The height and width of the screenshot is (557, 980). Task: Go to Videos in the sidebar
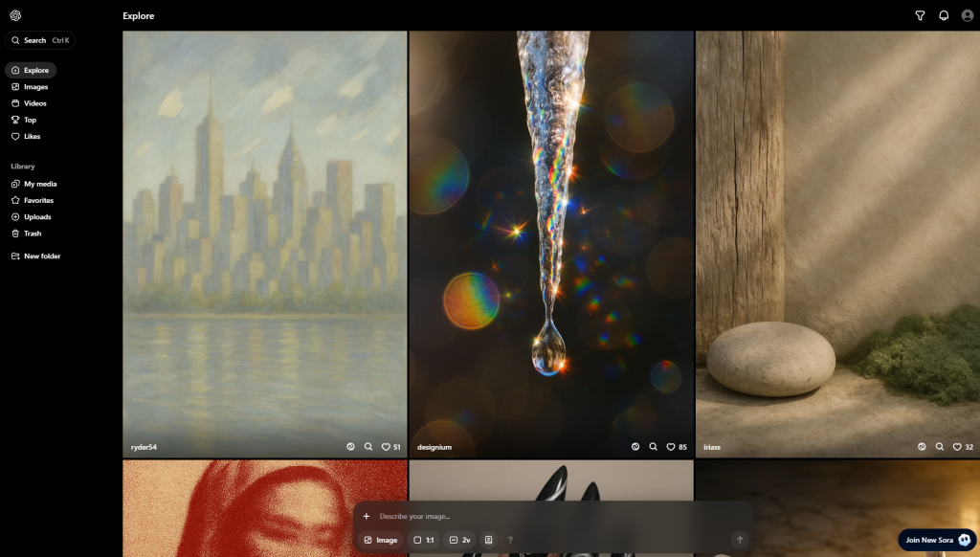click(34, 103)
